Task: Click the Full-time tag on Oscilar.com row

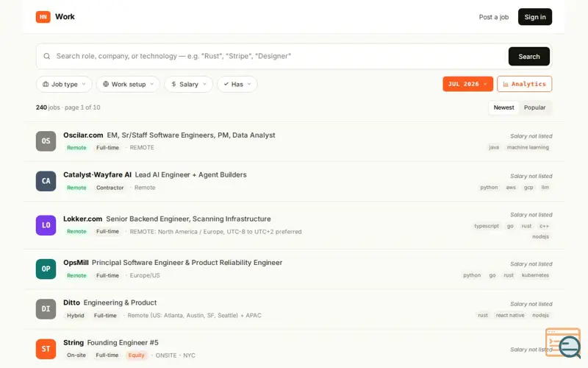Action: (107, 148)
